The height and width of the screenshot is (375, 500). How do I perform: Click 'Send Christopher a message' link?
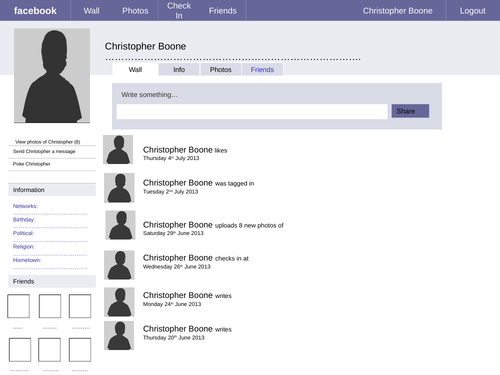tap(44, 151)
